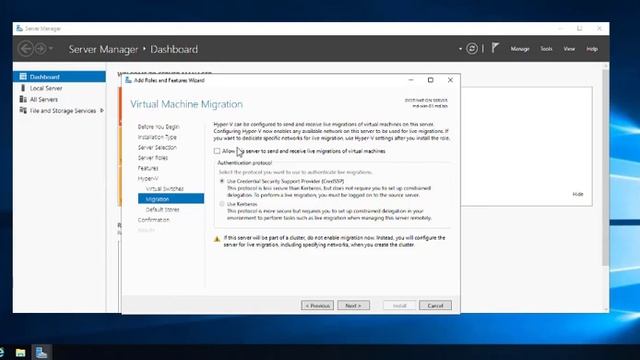This screenshot has height=360, width=640.
Task: Open the View menu
Action: coord(569,49)
